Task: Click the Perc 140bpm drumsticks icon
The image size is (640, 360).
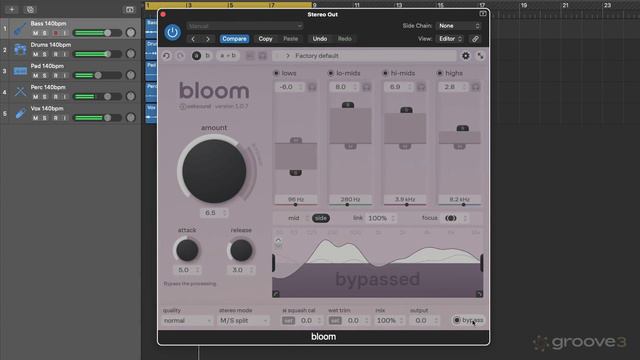Action: 20,92
